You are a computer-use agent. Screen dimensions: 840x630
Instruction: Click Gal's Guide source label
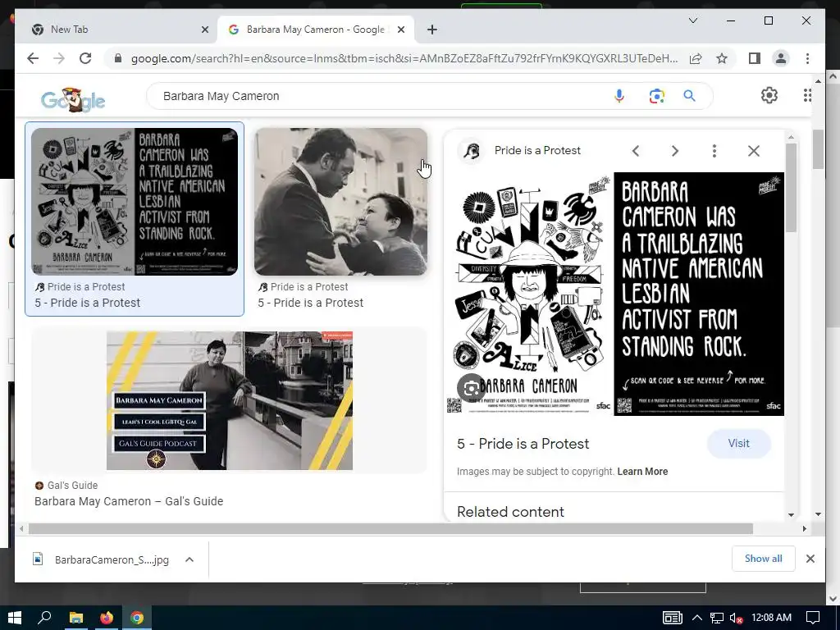click(72, 486)
